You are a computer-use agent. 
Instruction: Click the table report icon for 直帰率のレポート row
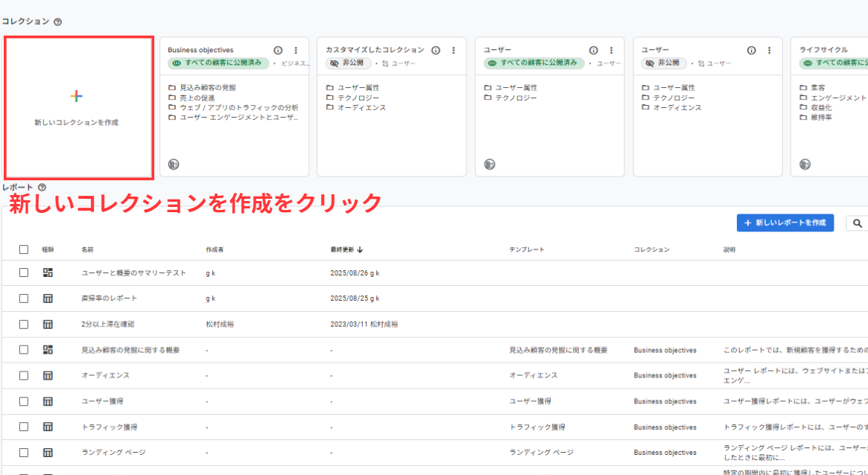coord(48,299)
